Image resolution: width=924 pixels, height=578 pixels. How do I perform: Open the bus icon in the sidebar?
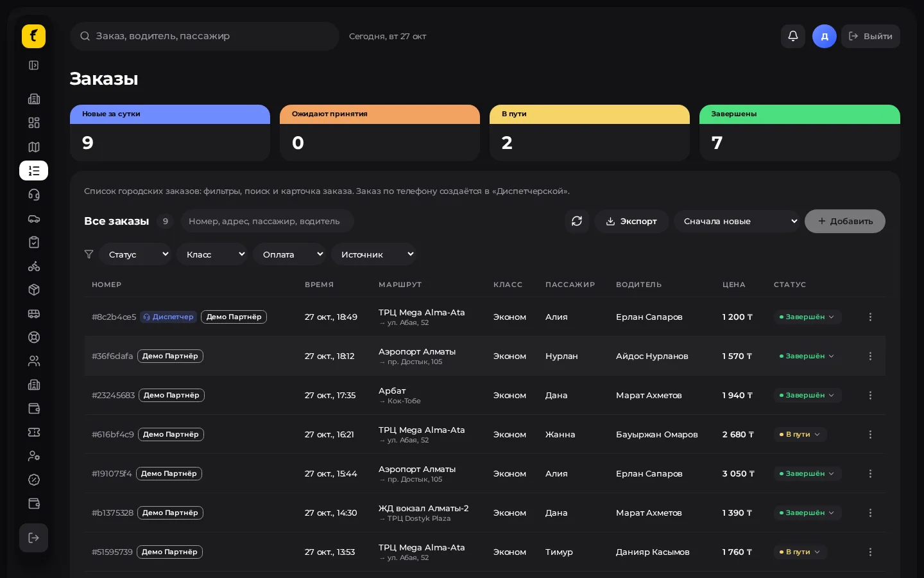click(34, 313)
